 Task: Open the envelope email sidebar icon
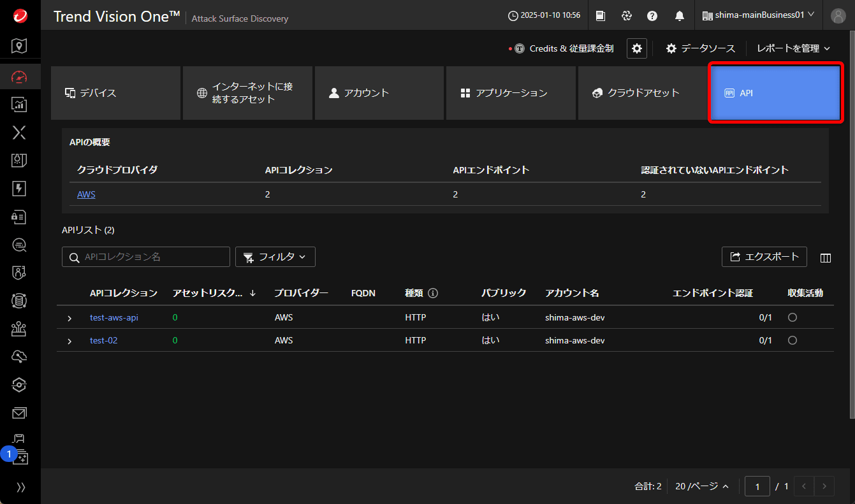[x=20, y=413]
